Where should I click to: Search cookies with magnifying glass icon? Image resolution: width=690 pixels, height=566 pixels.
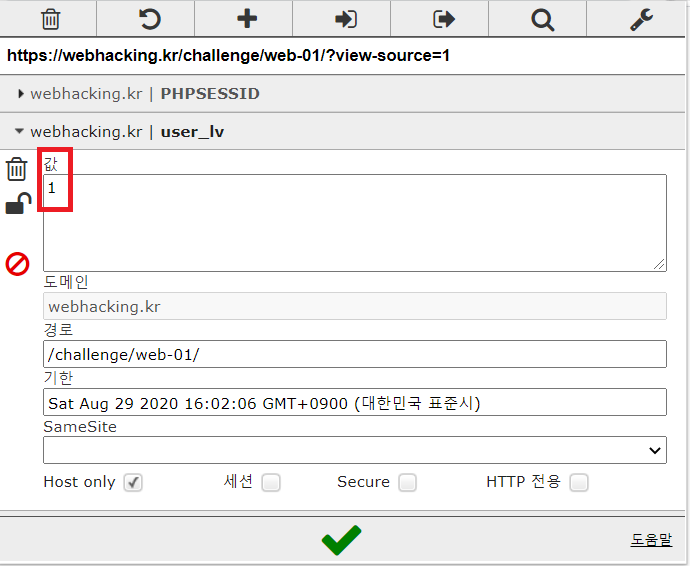pos(542,20)
